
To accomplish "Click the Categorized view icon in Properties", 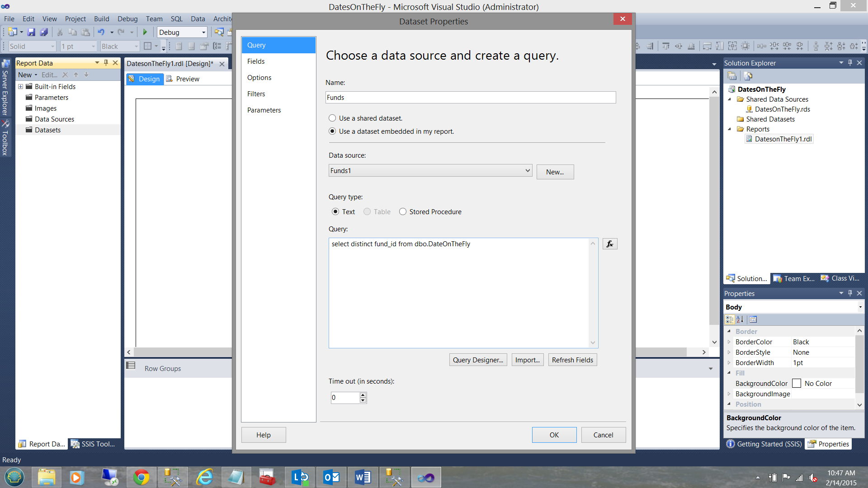I will (x=729, y=319).
